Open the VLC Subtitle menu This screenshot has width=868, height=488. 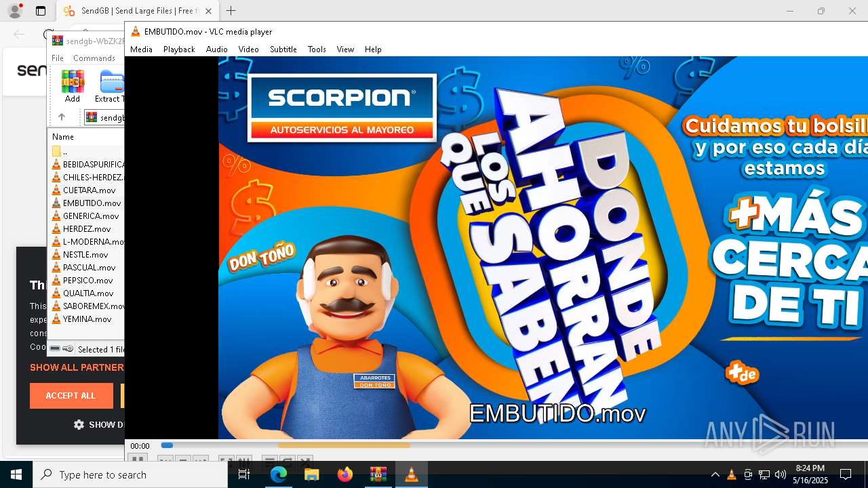283,49
